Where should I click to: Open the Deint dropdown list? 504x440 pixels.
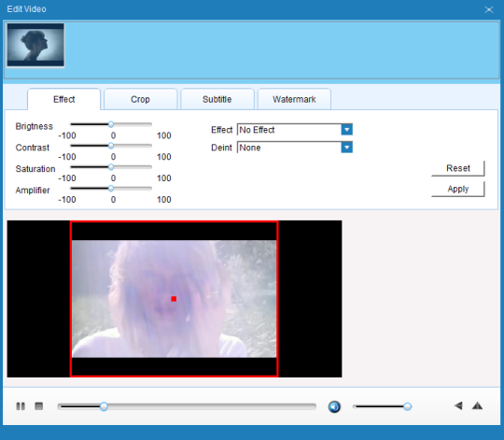point(347,148)
